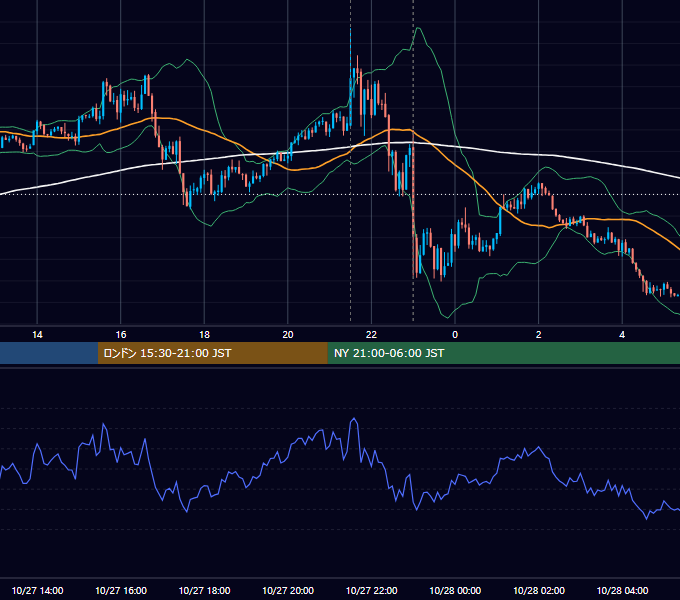This screenshot has width=680, height=600.
Task: Click the 10/27 20:00 date label
Action: point(288,590)
